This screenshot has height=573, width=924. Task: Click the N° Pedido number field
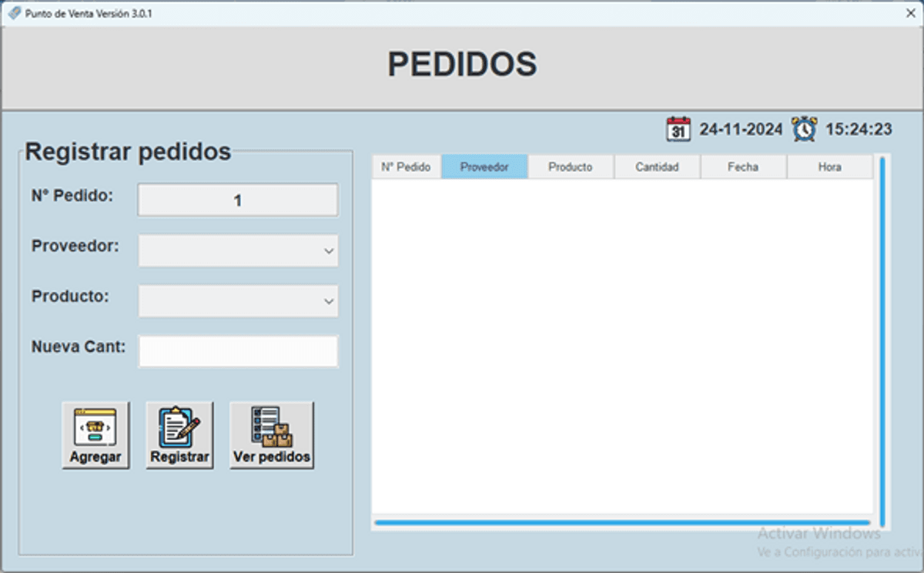pyautogui.click(x=238, y=200)
